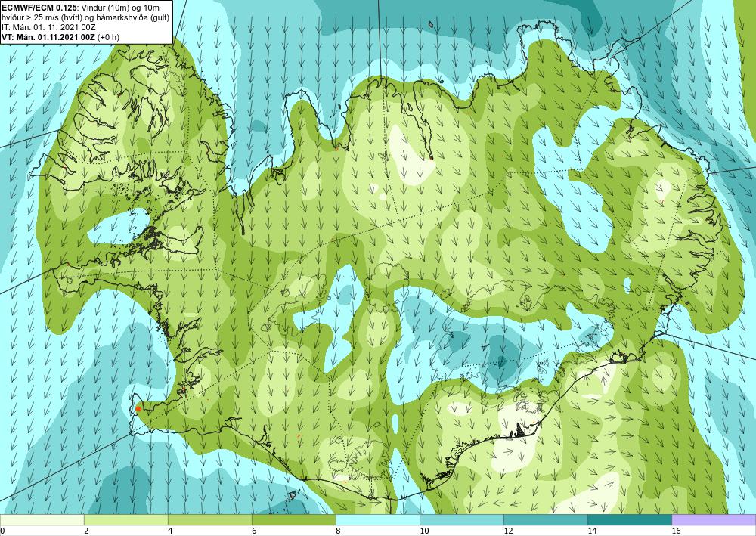Click the legend scale label '0'
Image resolution: width=756 pixels, height=536 pixels.
tap(2, 531)
